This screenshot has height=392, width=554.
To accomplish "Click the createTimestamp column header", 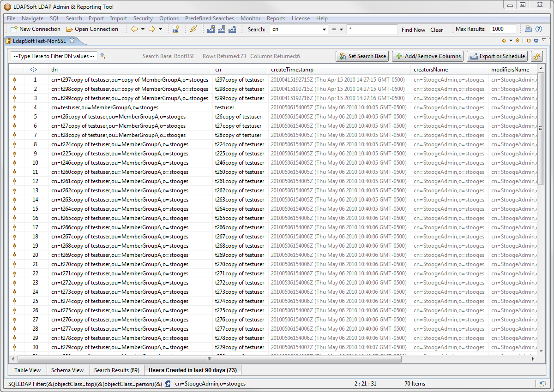I will pyautogui.click(x=292, y=69).
